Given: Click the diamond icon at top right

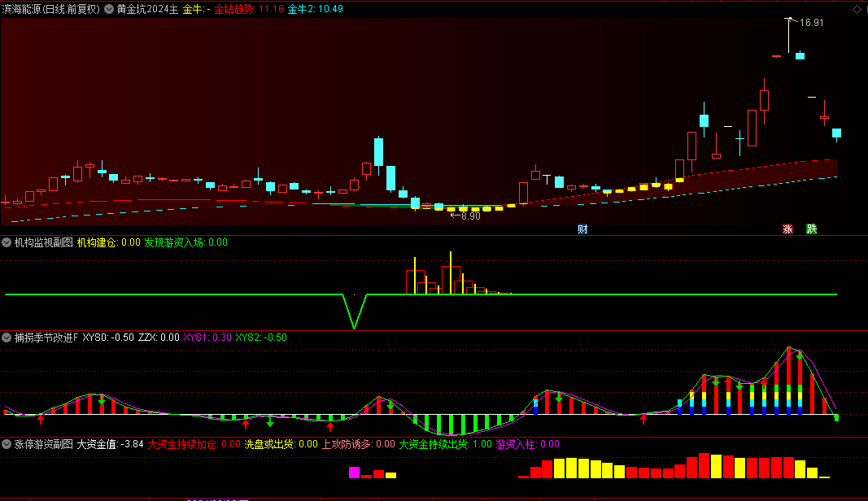Looking at the screenshot, I should [857, 10].
